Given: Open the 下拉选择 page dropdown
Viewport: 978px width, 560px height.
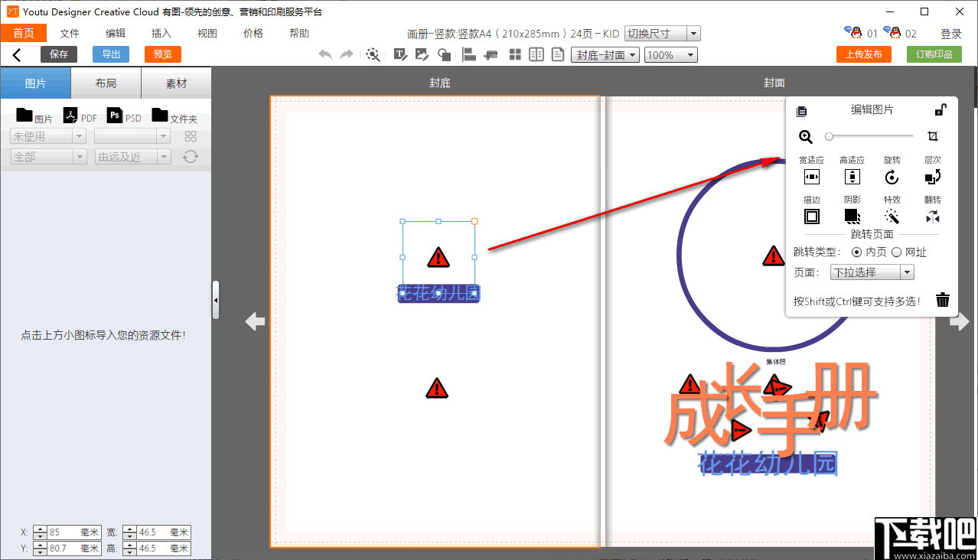Looking at the screenshot, I should [x=872, y=272].
